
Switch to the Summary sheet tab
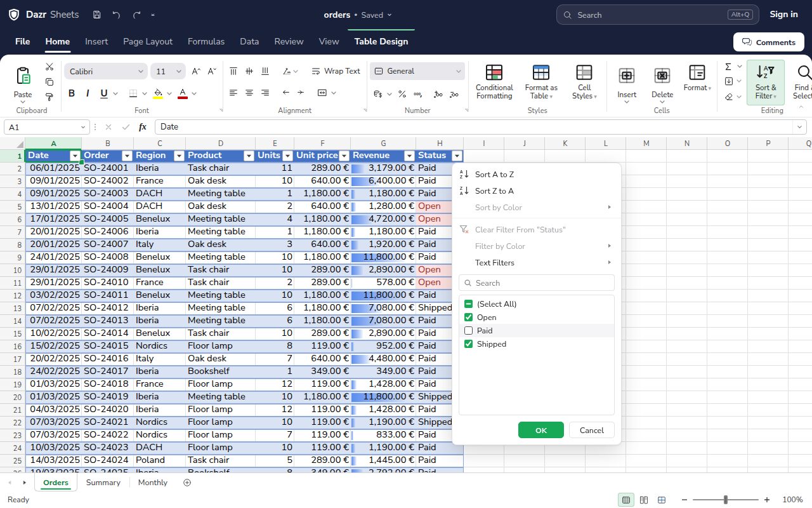click(x=103, y=483)
